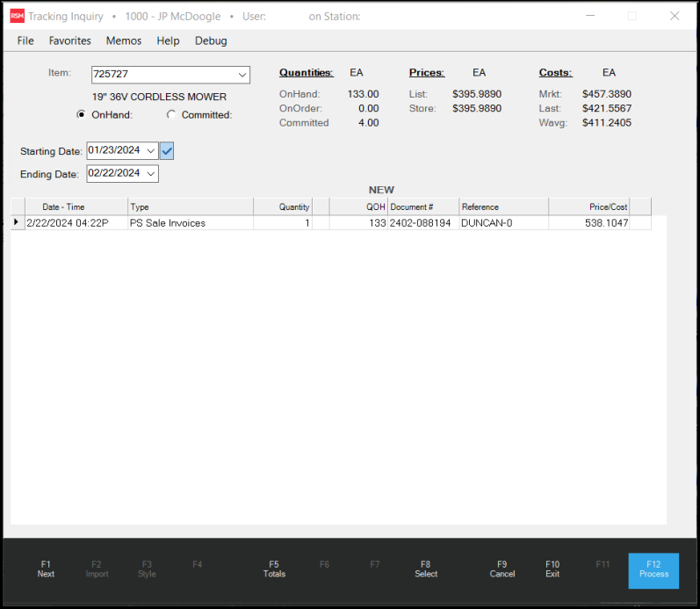The width and height of the screenshot is (700, 609).
Task: Click the Prices heading
Action: 427,73
